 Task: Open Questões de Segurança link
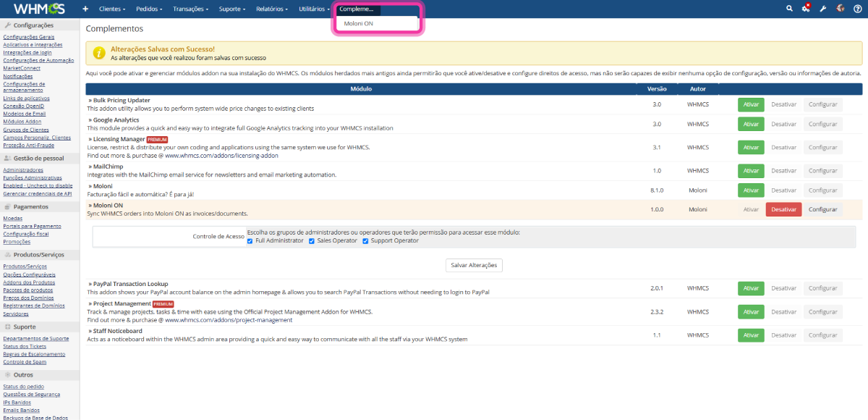(x=32, y=395)
